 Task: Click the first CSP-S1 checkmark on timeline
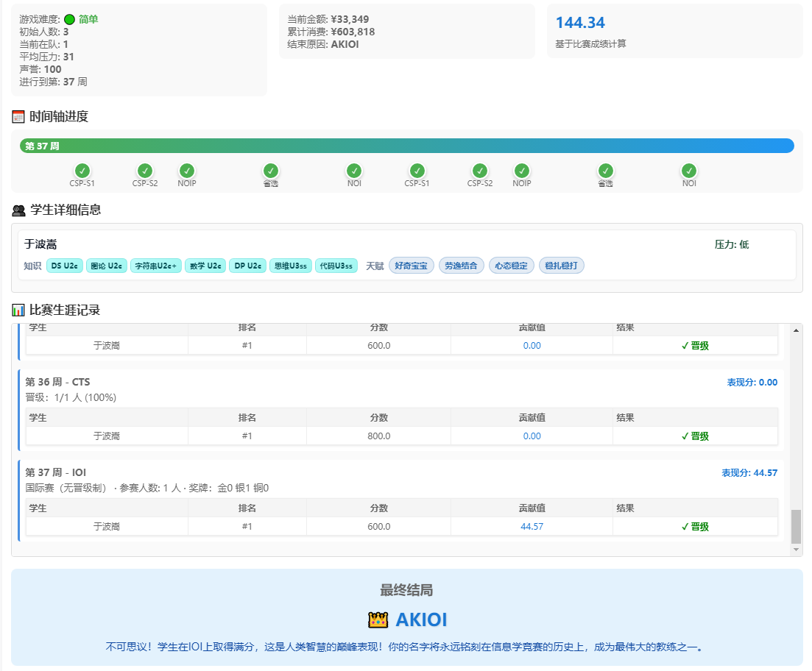(82, 171)
